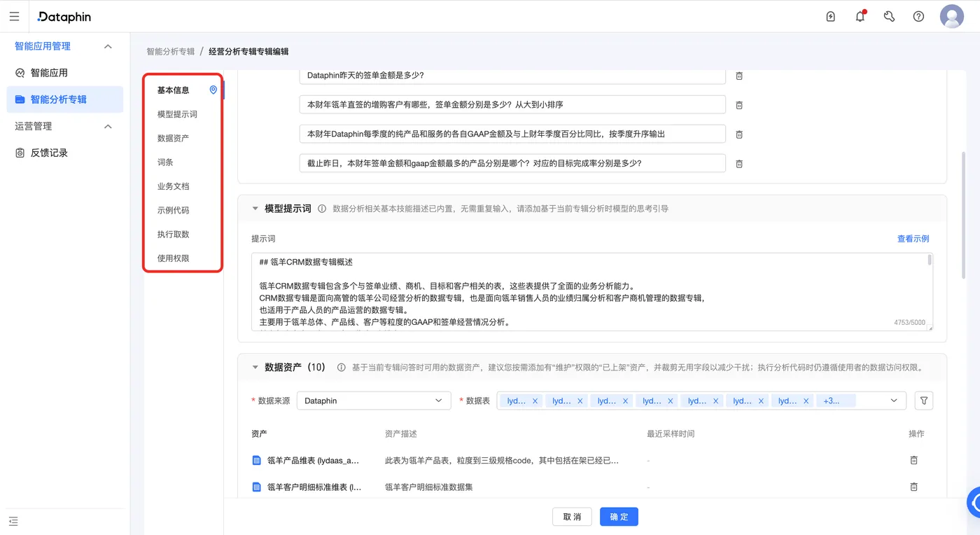Delete the question about 本财年瓴羊直签的增购客户
Viewport: 980px width, 535px height.
coord(738,105)
